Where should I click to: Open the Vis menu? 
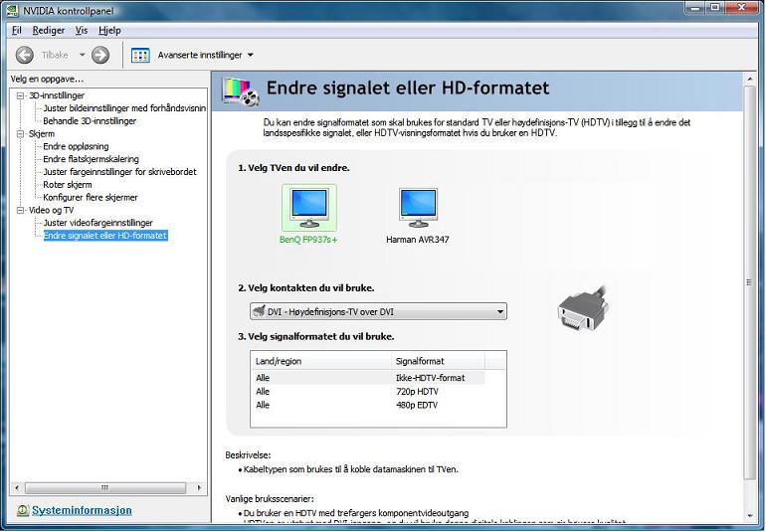tap(82, 30)
